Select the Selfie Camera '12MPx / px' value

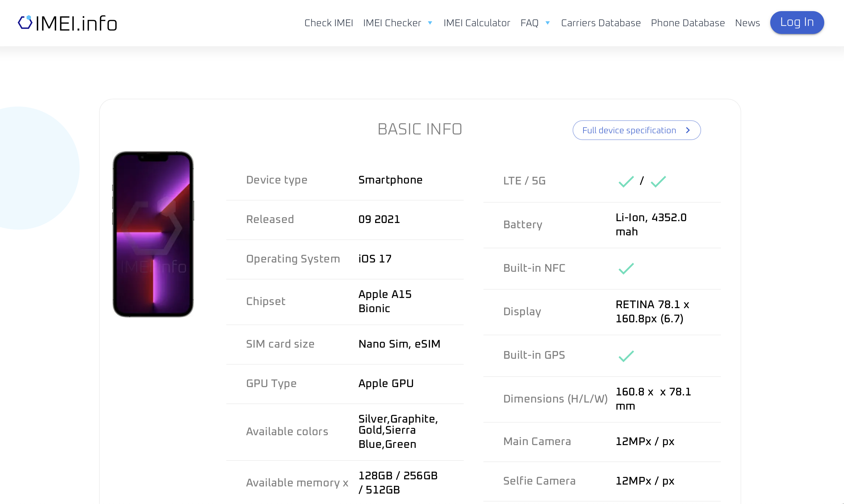[x=645, y=481]
